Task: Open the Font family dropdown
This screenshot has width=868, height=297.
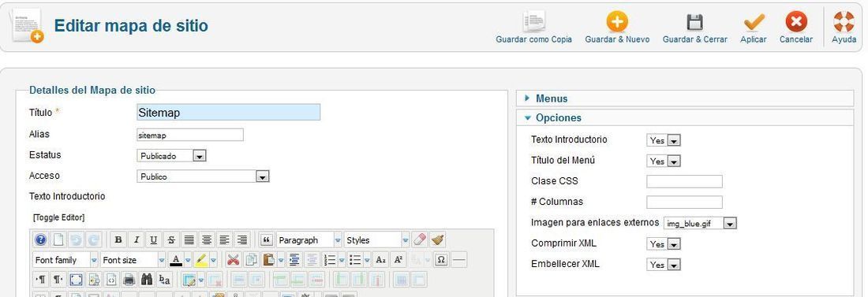Action: [x=65, y=260]
